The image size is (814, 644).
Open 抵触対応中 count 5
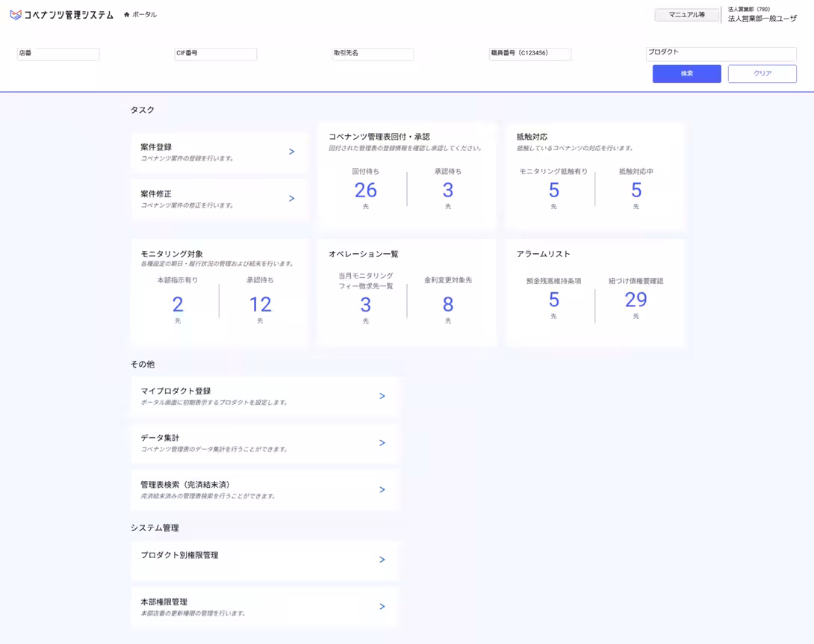636,190
